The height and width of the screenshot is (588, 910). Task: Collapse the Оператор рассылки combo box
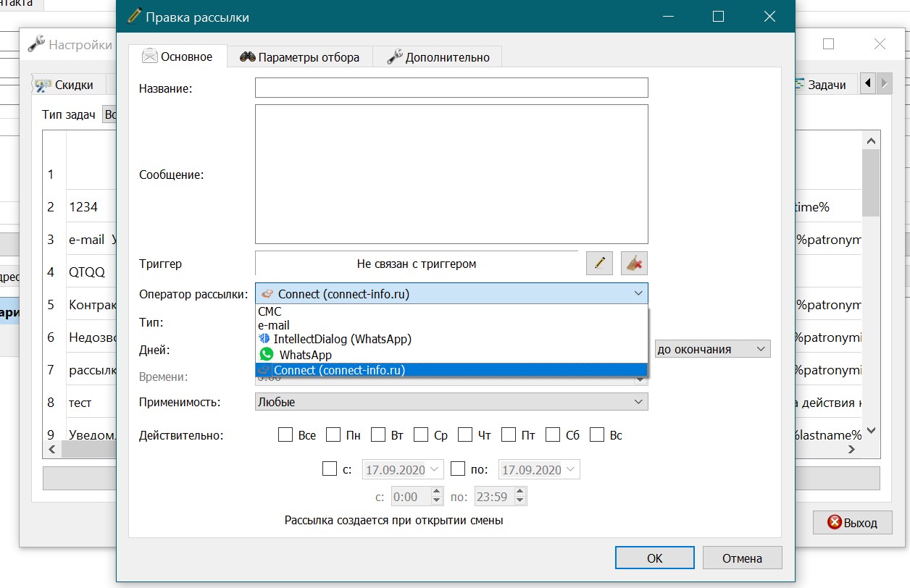[x=451, y=293]
